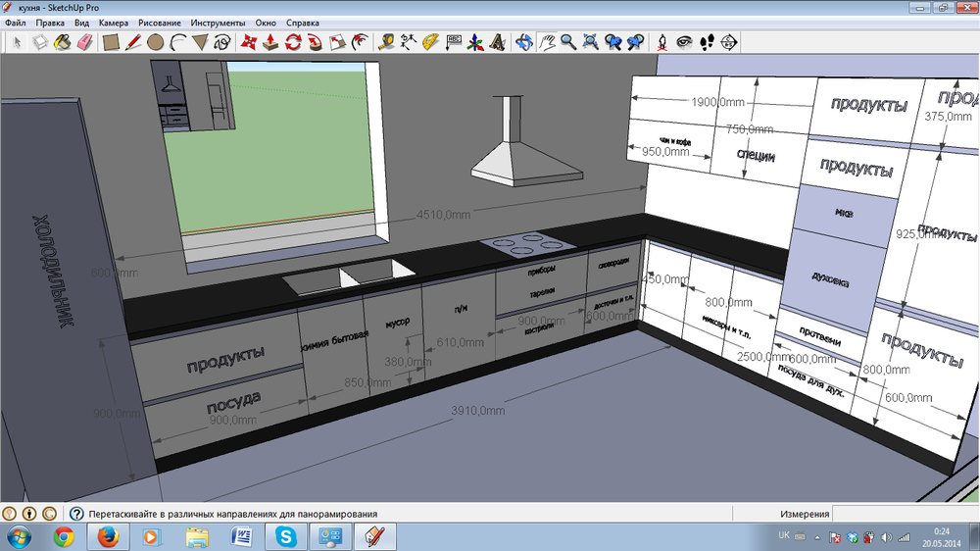The width and height of the screenshot is (980, 551).
Task: Select the Push/Pull tool
Action: click(x=270, y=42)
